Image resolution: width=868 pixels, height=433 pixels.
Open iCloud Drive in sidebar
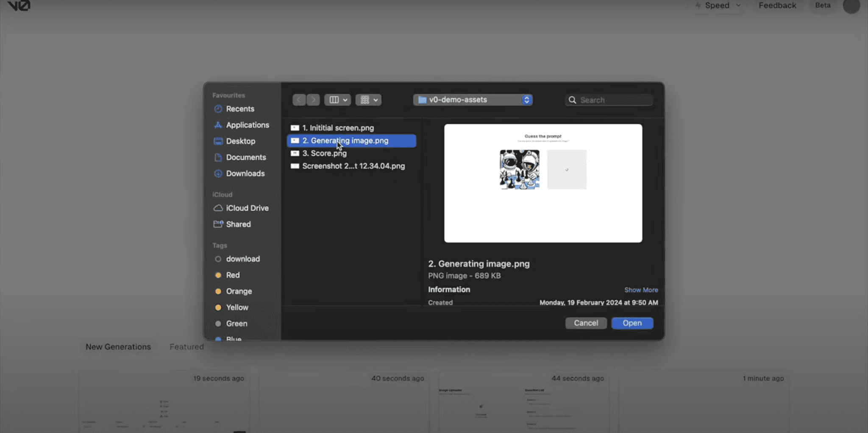click(248, 208)
